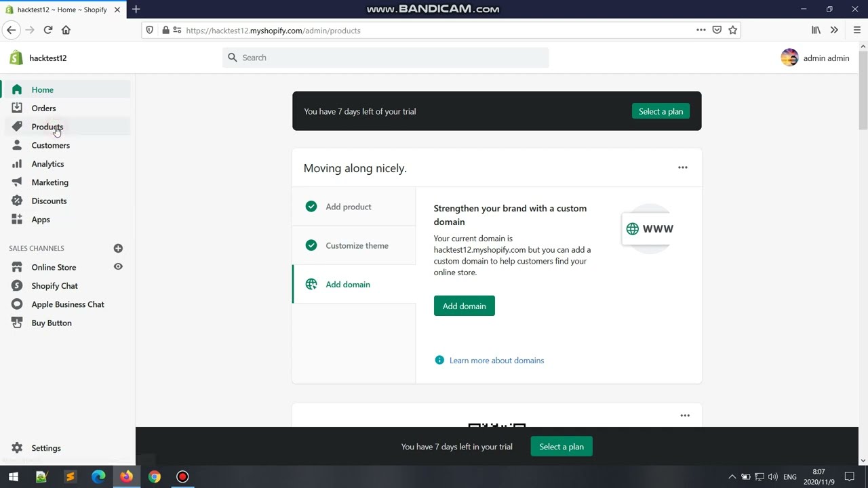
Task: Click the Settings gear icon
Action: [17, 448]
